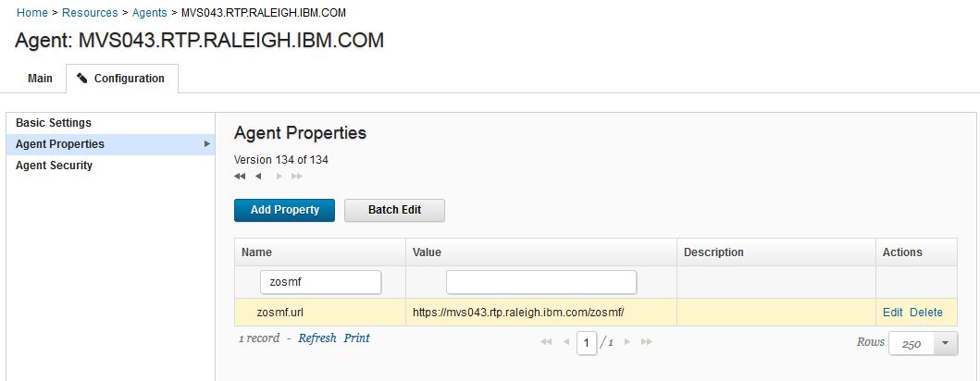Click the Value filter text box

pyautogui.click(x=541, y=282)
